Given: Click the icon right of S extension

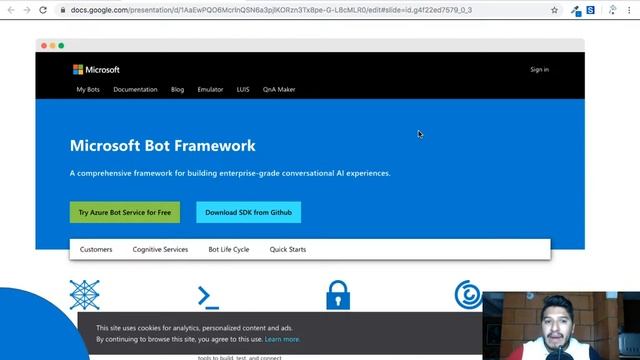Looking at the screenshot, I should click(x=612, y=10).
